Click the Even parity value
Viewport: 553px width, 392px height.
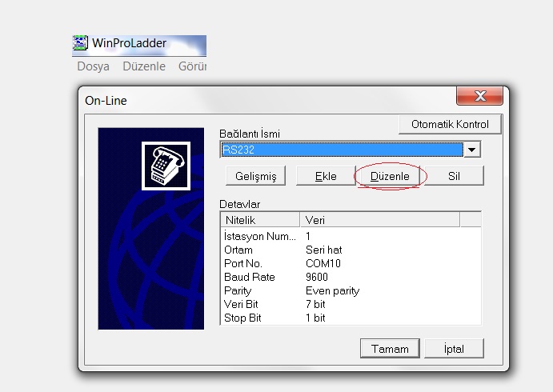[x=333, y=291]
